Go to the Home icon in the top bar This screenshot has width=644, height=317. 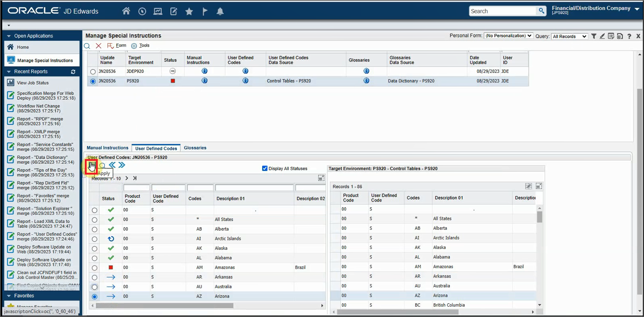126,11
